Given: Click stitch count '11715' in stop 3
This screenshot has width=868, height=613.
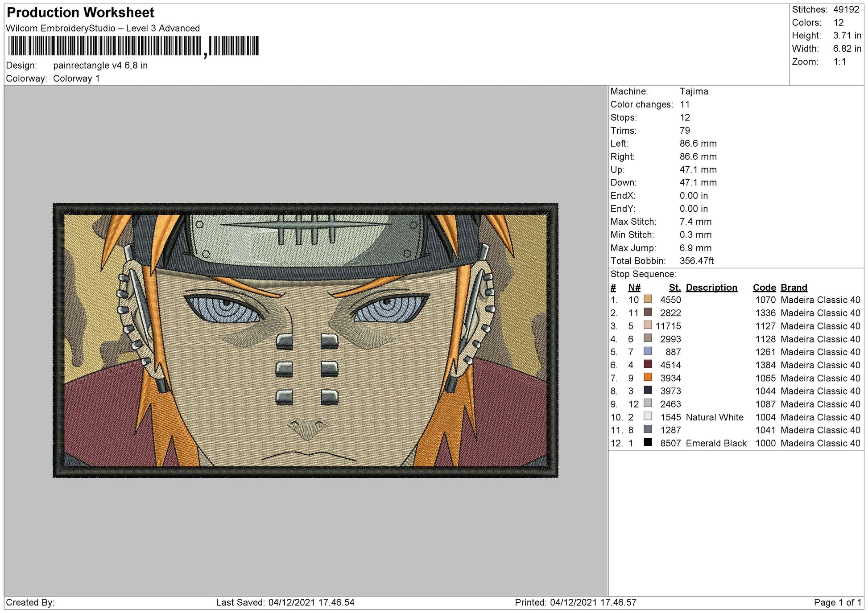Looking at the screenshot, I should tap(668, 326).
